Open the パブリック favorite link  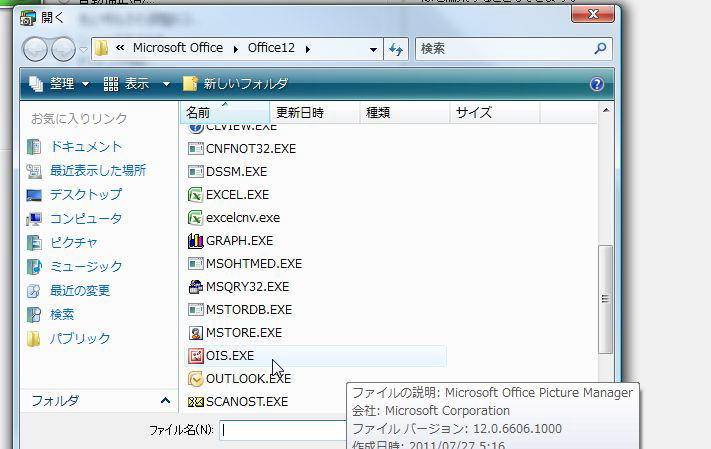(80, 339)
